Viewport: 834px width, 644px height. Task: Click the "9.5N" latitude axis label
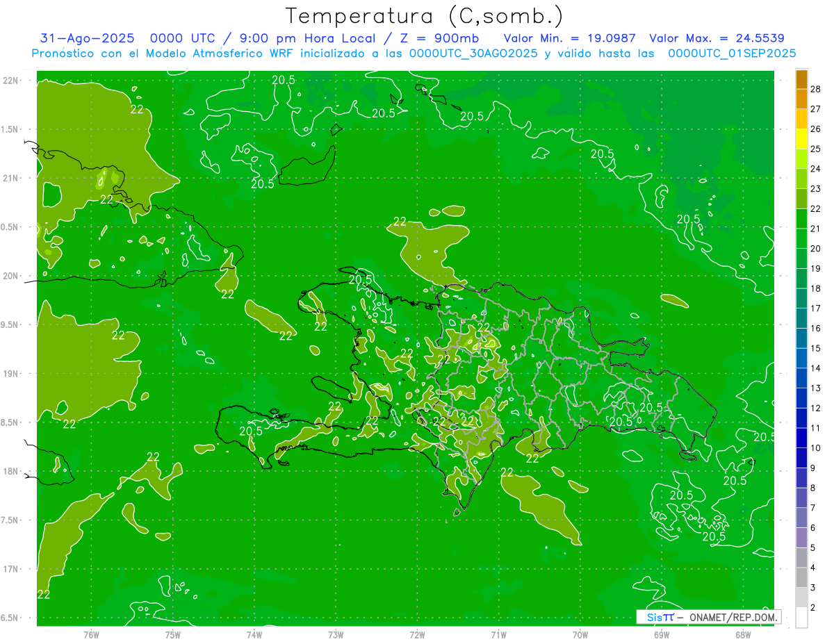coord(10,325)
